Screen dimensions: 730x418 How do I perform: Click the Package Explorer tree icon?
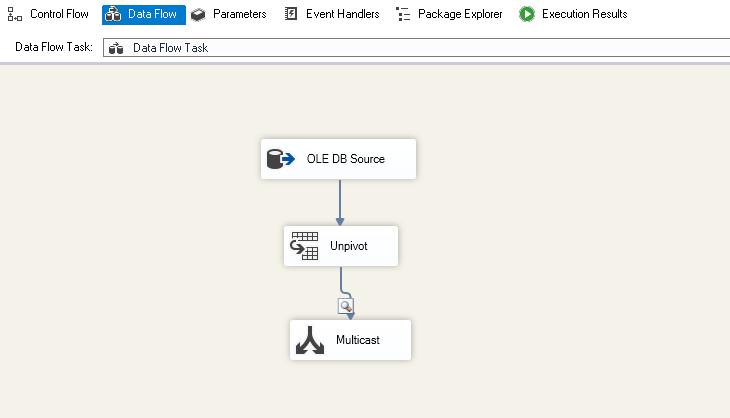[403, 15]
